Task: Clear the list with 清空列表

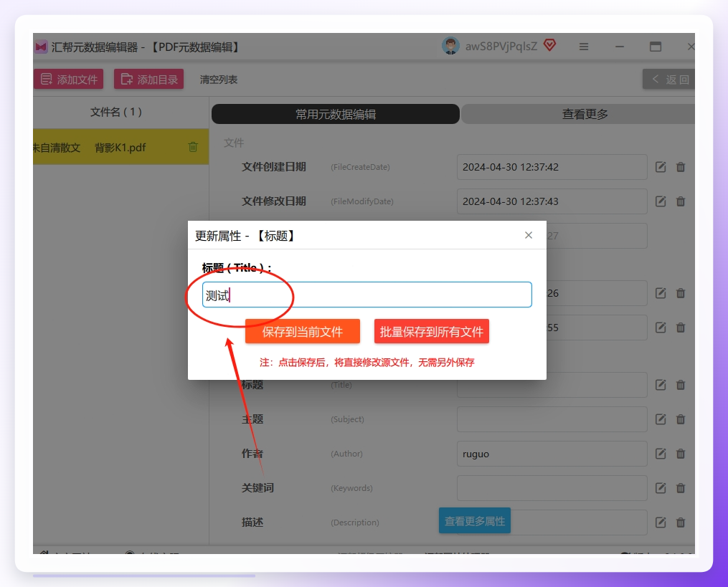Action: click(219, 80)
